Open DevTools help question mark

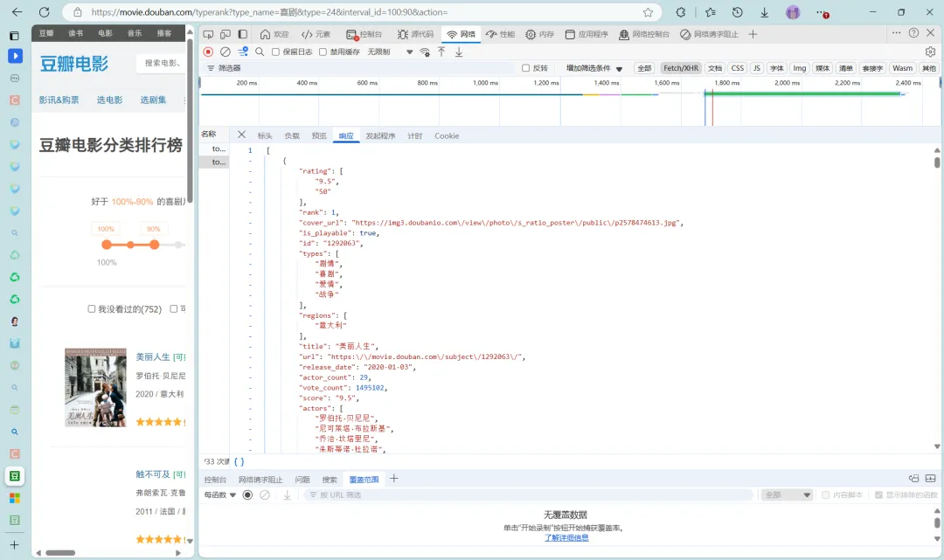[x=914, y=33]
